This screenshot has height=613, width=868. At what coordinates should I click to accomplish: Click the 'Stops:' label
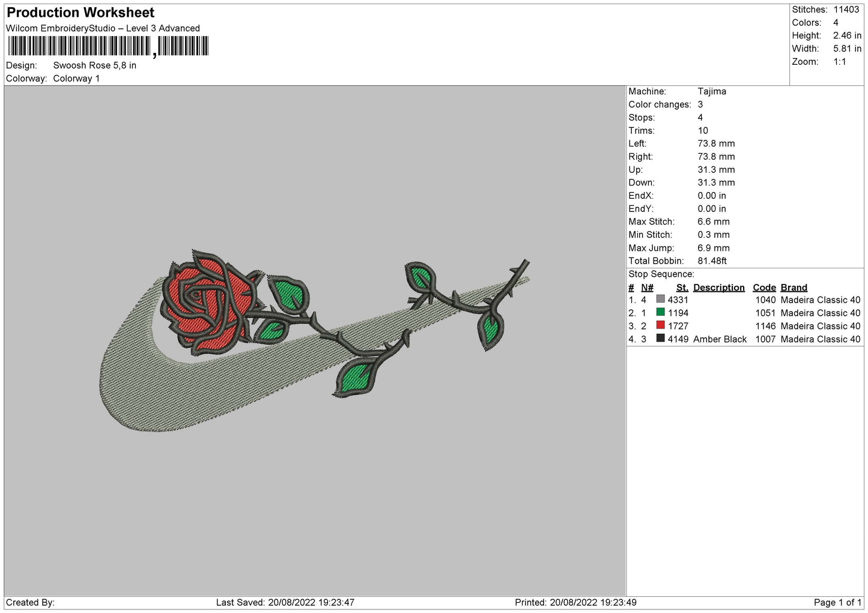(x=642, y=118)
